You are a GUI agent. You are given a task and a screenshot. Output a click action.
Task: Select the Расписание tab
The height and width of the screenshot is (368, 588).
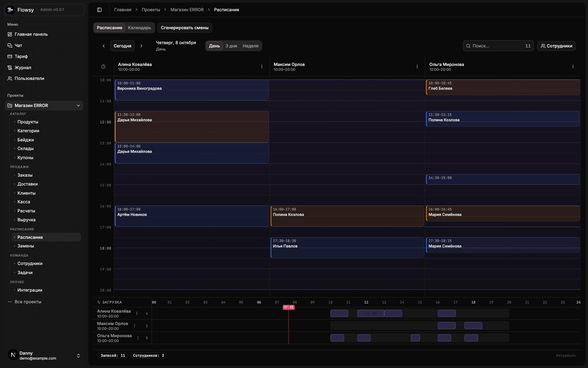pos(110,28)
